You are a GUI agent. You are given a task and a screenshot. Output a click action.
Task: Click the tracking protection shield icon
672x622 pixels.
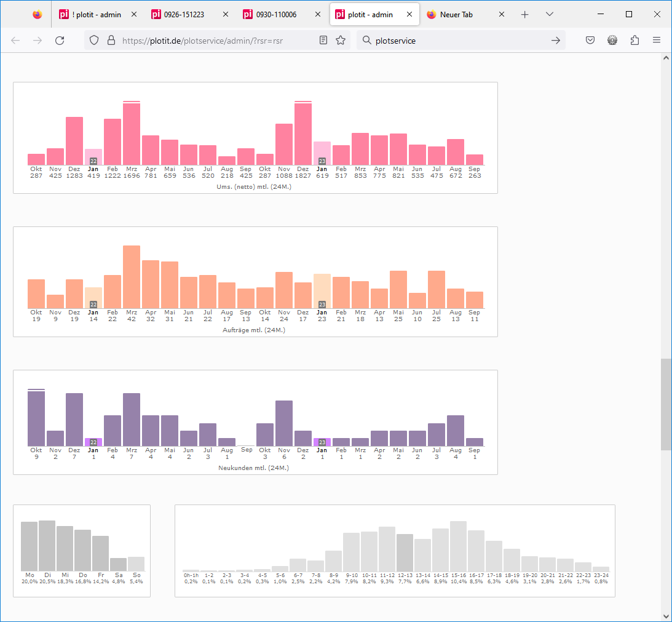[94, 41]
